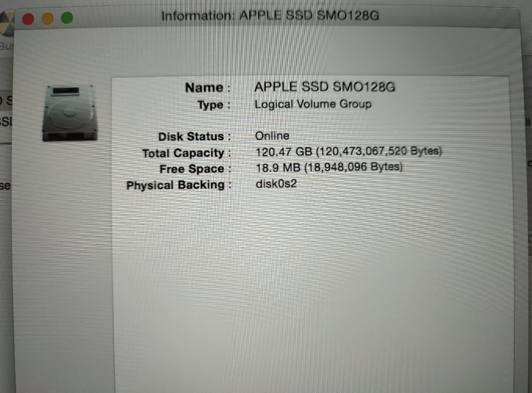Select the '120.47 GB (120,473,067,520 Bytes)' value
Viewport: 532px width, 393px height.
coord(349,152)
